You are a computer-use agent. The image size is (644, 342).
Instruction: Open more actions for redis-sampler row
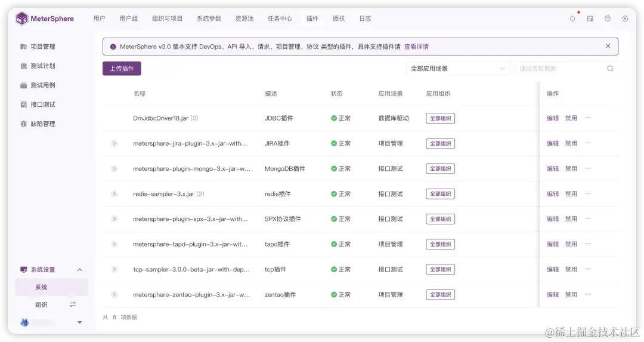tap(588, 193)
